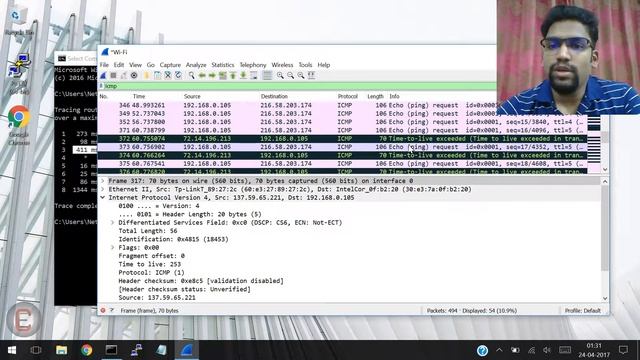Expand the Ethernet II section
The width and height of the screenshot is (640, 360).
pos(103,189)
